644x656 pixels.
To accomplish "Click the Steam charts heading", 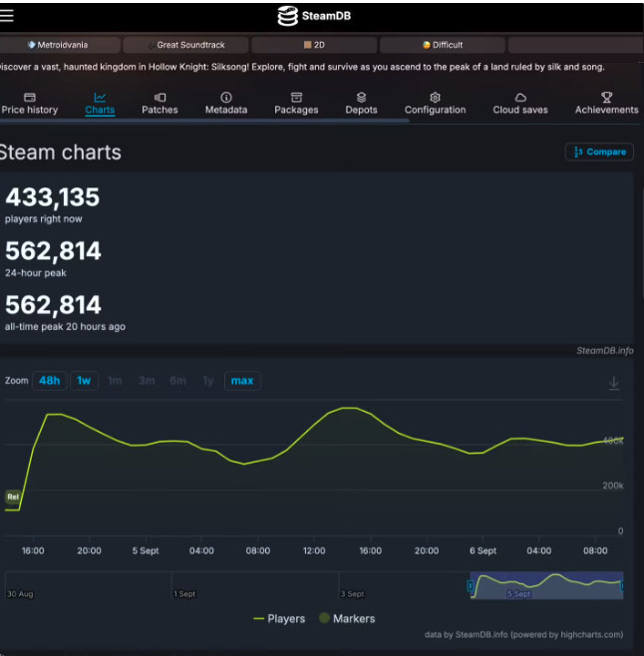I will (60, 152).
